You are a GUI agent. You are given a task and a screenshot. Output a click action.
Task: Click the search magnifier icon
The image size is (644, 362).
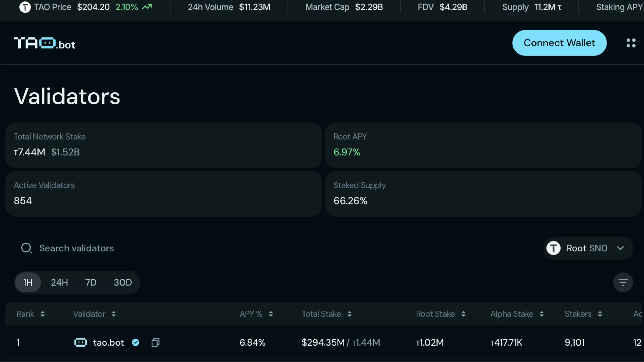point(26,248)
